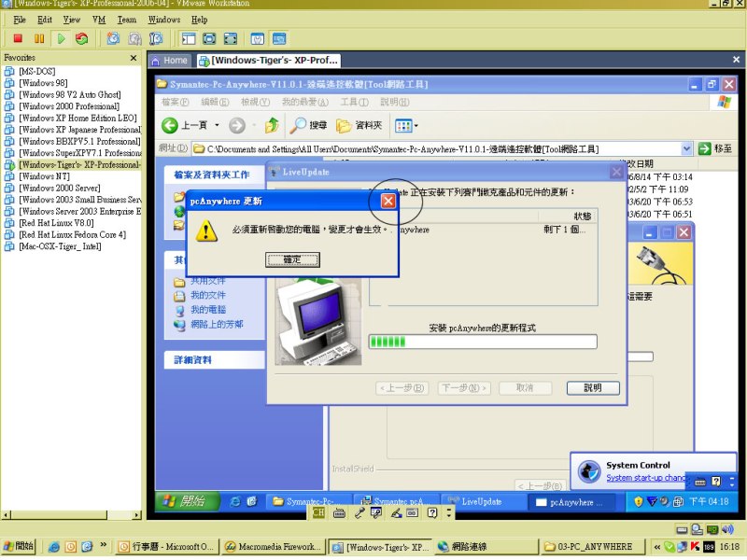Screen dimensions: 747x560
Task: Select [Red Hat Linux V8.0] favorite
Action: coord(56,223)
